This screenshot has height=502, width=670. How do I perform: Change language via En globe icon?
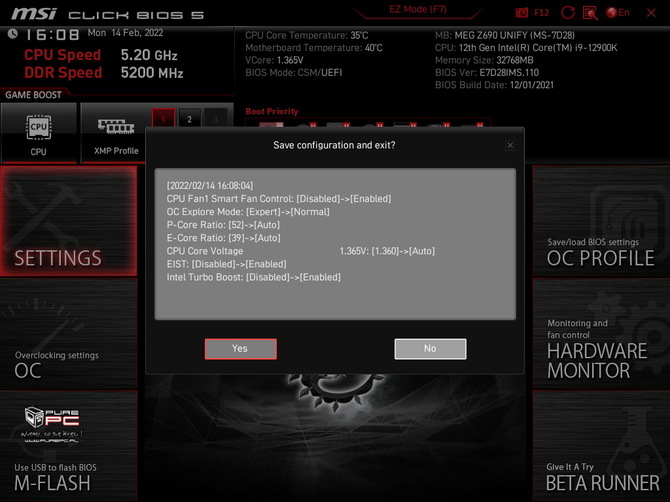[617, 13]
